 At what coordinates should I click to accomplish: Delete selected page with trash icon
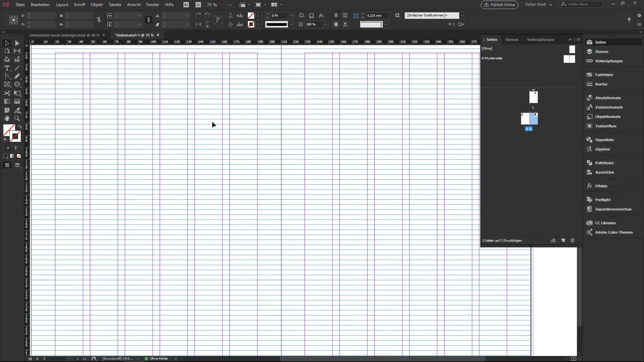[573, 240]
